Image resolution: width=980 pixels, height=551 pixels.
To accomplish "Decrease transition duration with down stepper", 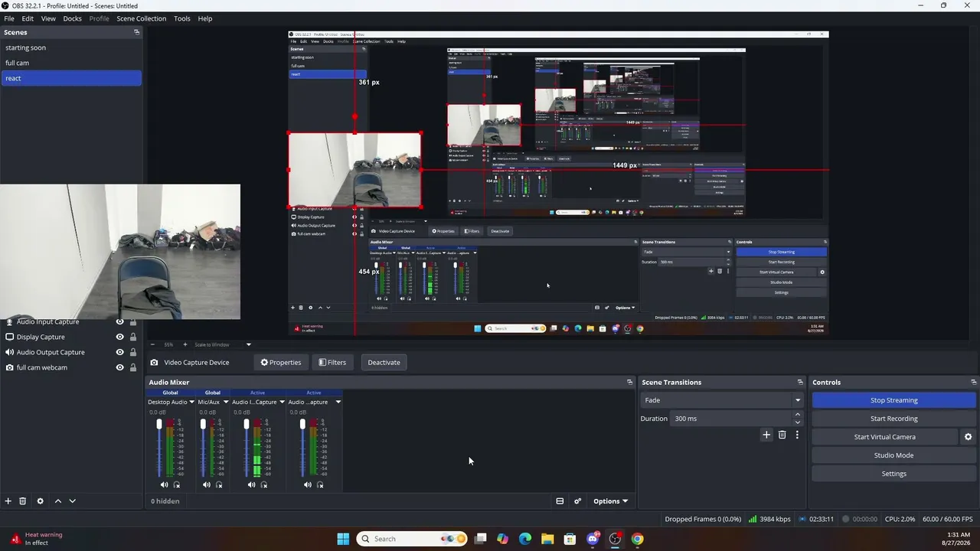I will coord(797,422).
